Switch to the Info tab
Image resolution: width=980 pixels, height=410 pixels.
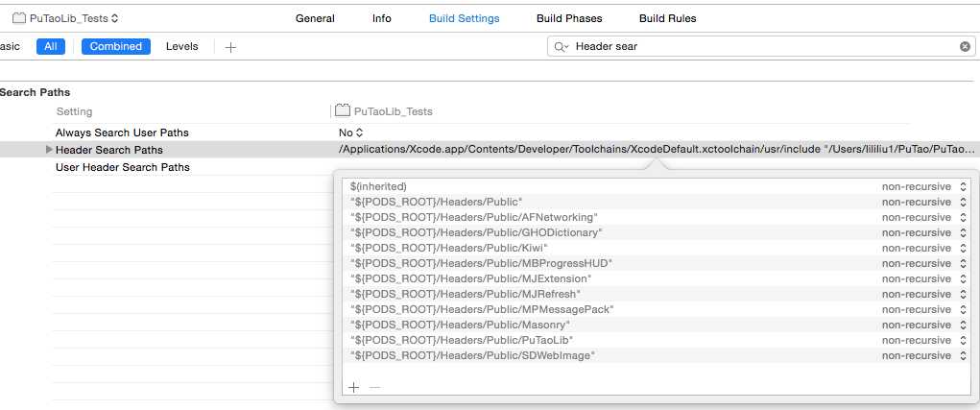[x=382, y=18]
